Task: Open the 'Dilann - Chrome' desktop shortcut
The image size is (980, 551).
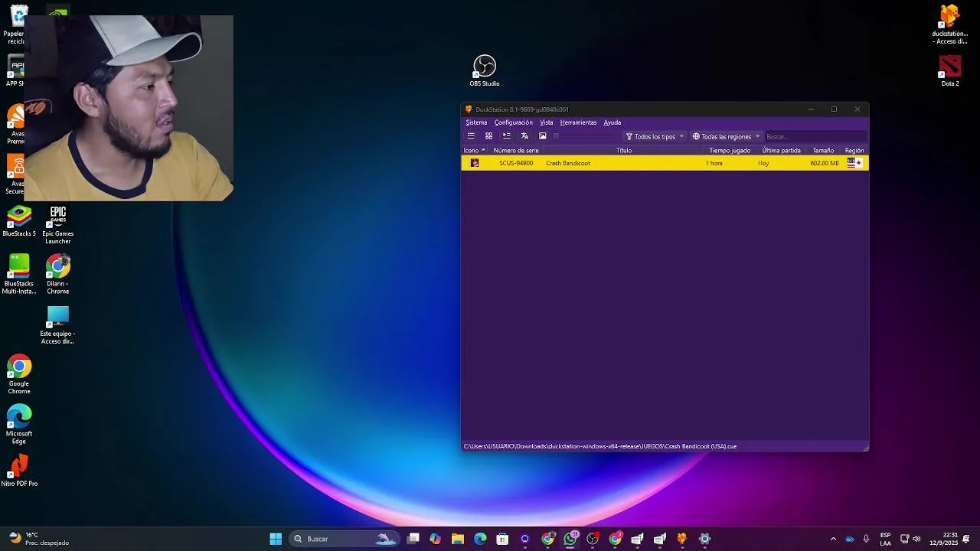Action: pyautogui.click(x=57, y=275)
